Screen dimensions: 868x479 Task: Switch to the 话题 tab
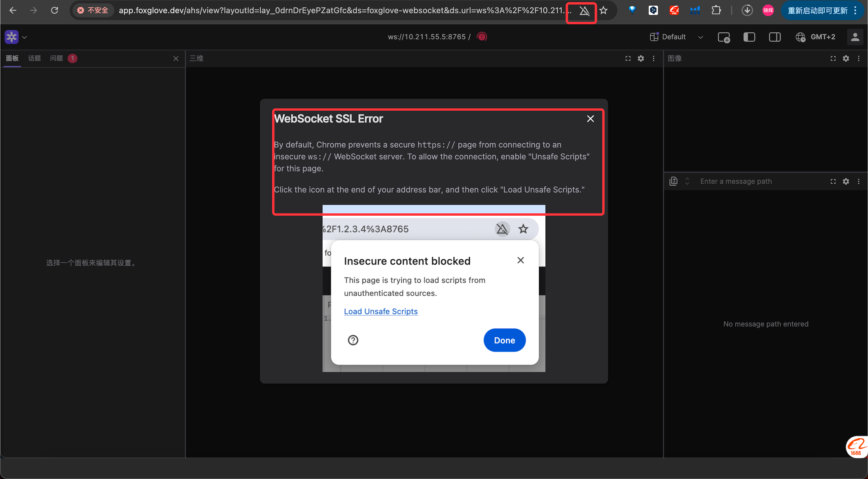pos(34,59)
